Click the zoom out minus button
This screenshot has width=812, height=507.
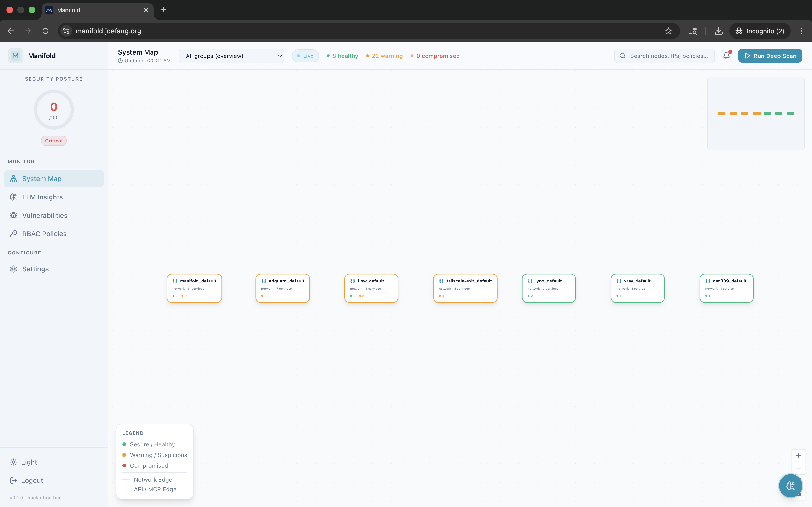click(x=798, y=468)
